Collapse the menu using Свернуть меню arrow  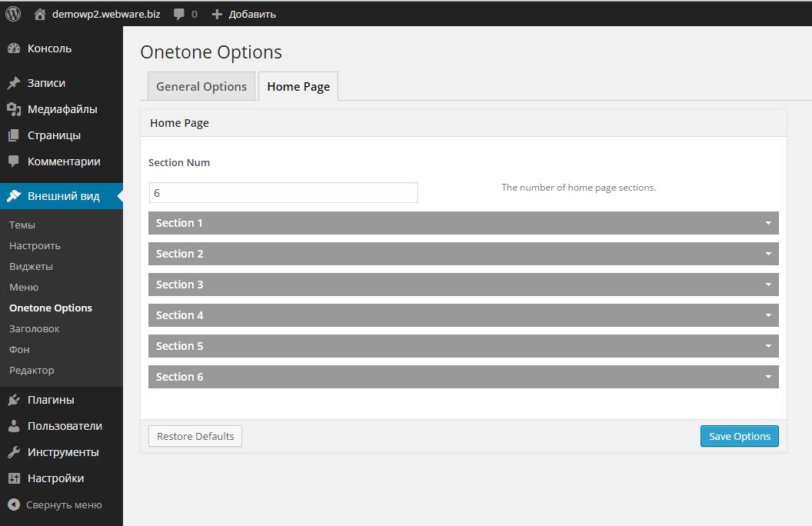[x=14, y=505]
